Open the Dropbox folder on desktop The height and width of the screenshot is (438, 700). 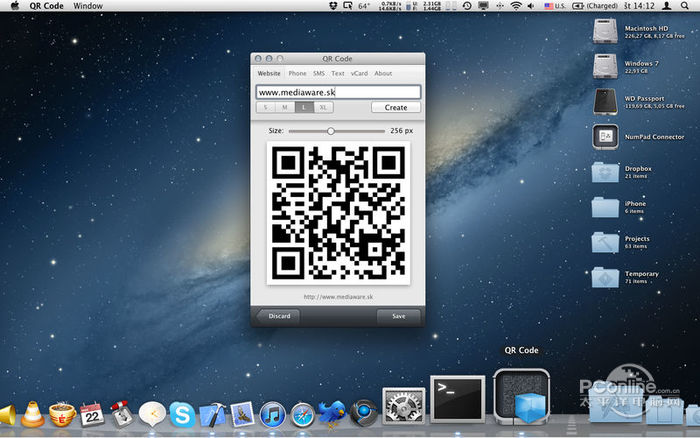pos(606,171)
